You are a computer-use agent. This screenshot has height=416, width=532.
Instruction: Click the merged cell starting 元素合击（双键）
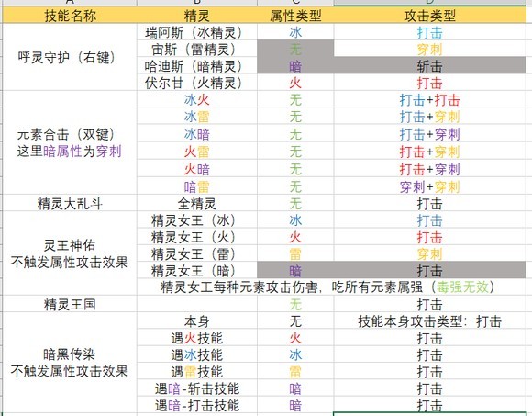[x=70, y=142]
